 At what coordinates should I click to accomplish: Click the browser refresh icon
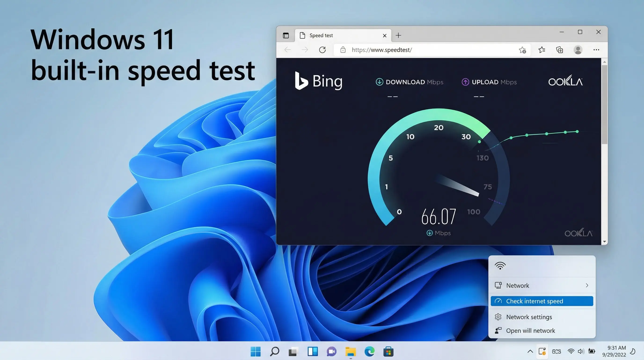(x=322, y=50)
